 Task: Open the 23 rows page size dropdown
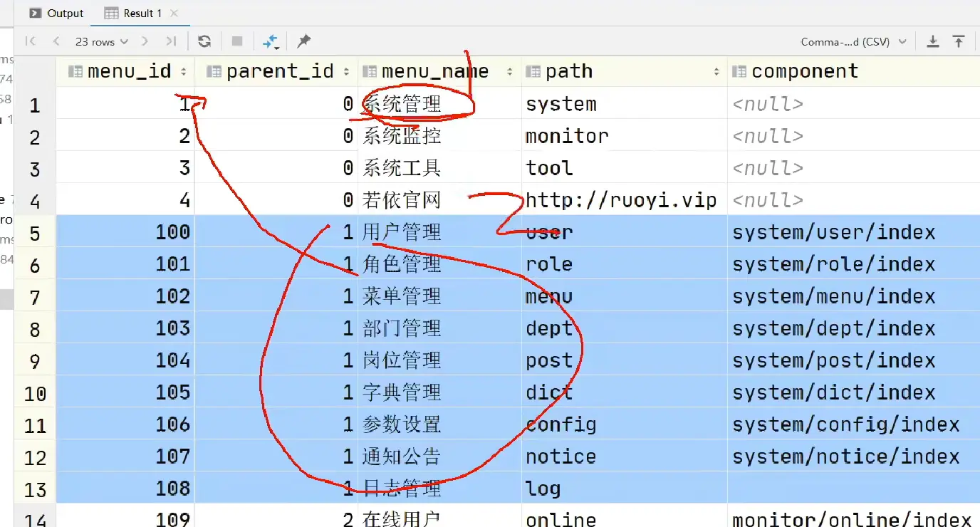[x=101, y=41]
